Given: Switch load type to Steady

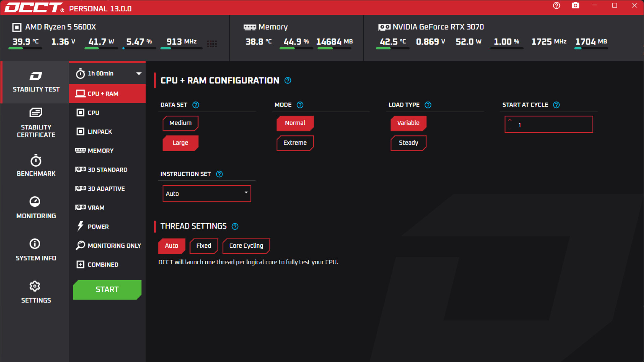Looking at the screenshot, I should [408, 143].
